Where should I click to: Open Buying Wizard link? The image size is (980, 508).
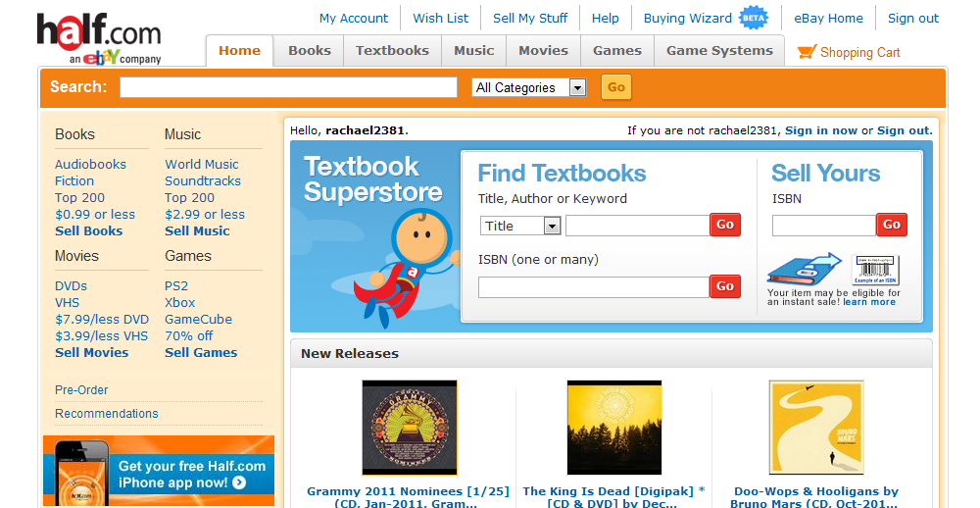688,18
